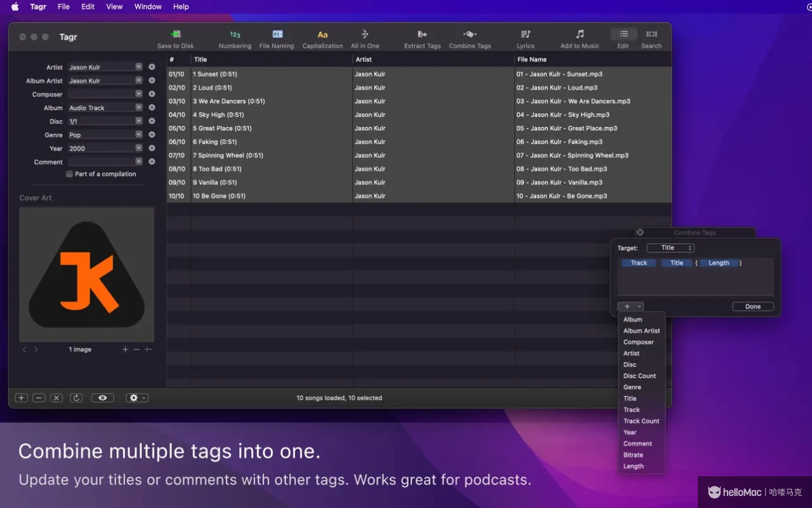Click the JK cover art thumbnail
Image resolution: width=812 pixels, height=508 pixels.
click(87, 274)
